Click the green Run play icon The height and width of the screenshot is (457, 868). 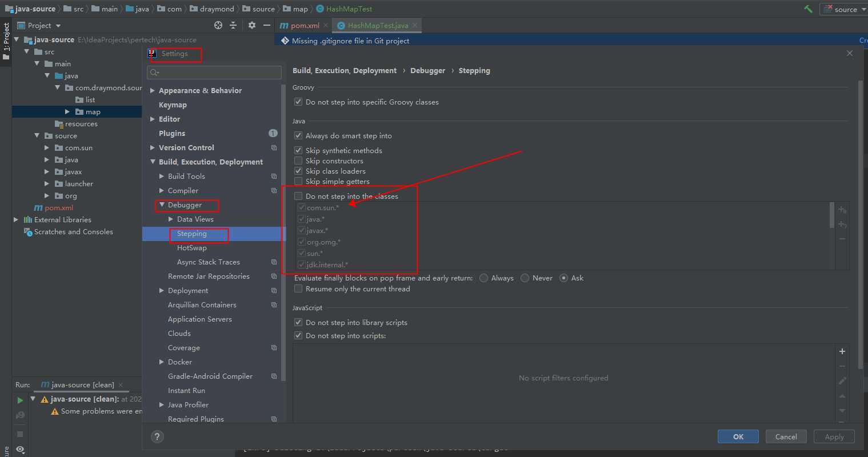tap(20, 400)
